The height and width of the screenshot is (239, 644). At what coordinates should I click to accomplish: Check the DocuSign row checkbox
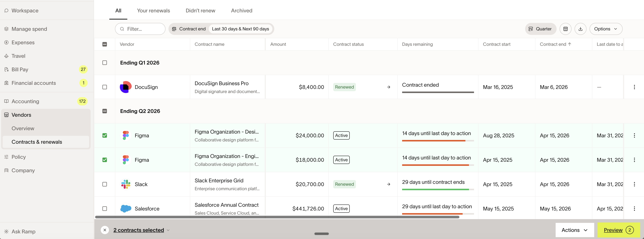(x=105, y=87)
